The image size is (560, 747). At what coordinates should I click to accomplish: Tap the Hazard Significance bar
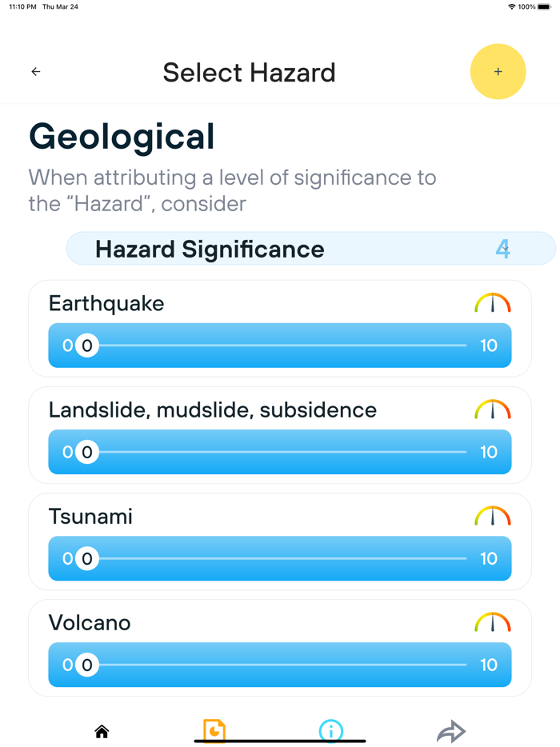coord(310,249)
